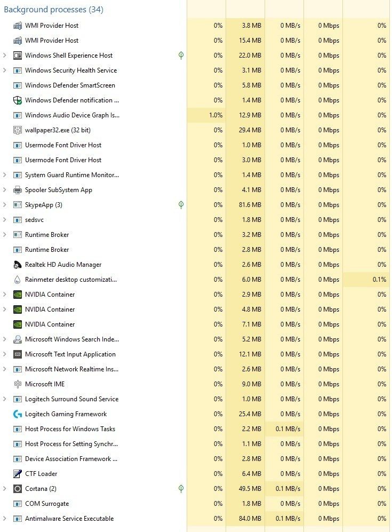Select the Host Process for Windows Tasks

(70, 429)
